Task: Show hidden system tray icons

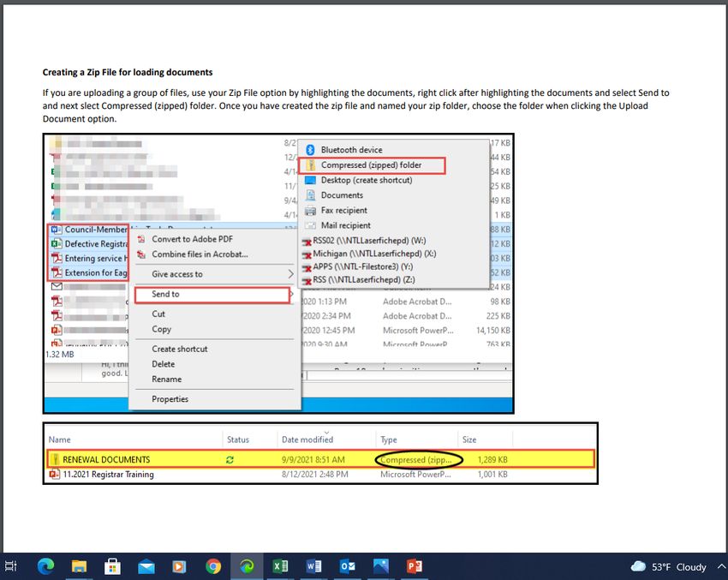Action: coord(721,566)
